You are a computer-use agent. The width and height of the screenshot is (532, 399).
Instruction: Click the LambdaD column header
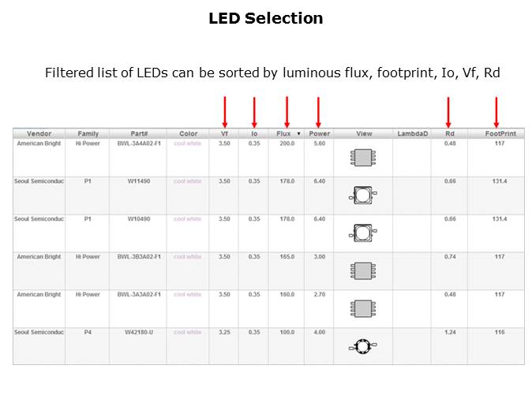click(412, 134)
